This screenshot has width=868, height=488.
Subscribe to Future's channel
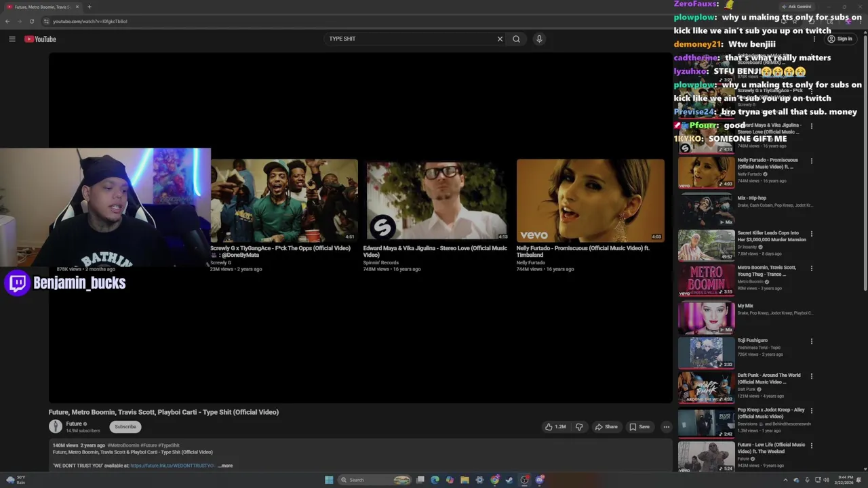pyautogui.click(x=125, y=427)
